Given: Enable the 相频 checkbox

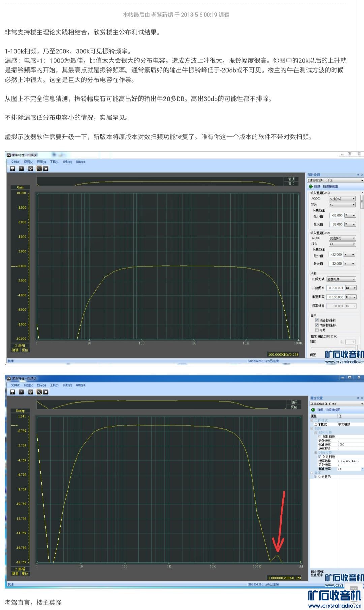Looking at the screenshot, I should pos(317,330).
